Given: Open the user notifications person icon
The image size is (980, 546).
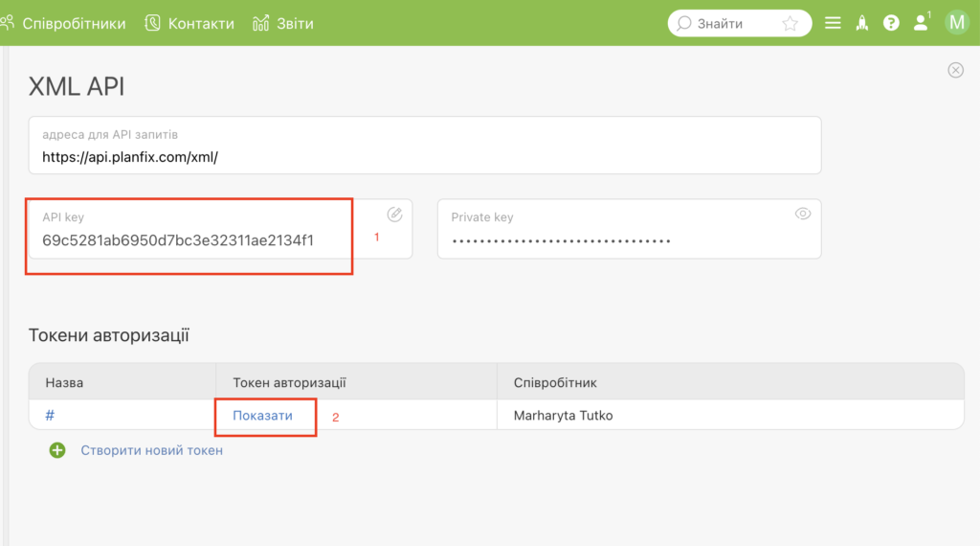Looking at the screenshot, I should [922, 23].
